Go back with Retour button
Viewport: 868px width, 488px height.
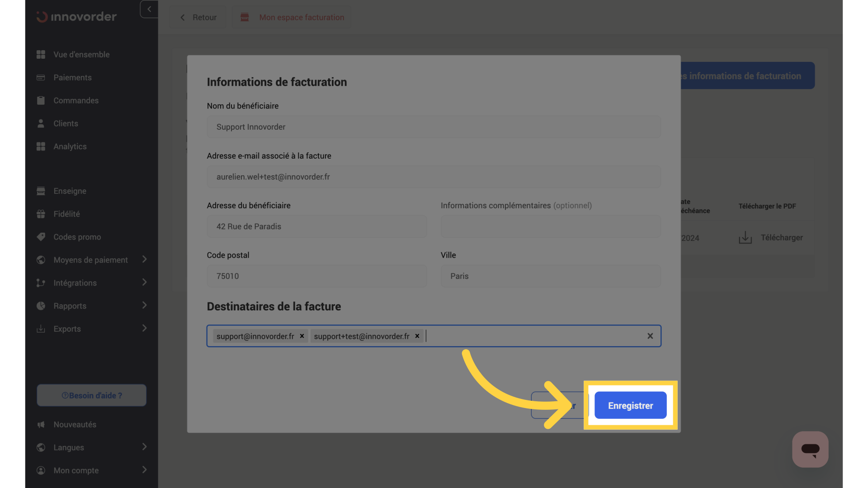(198, 17)
